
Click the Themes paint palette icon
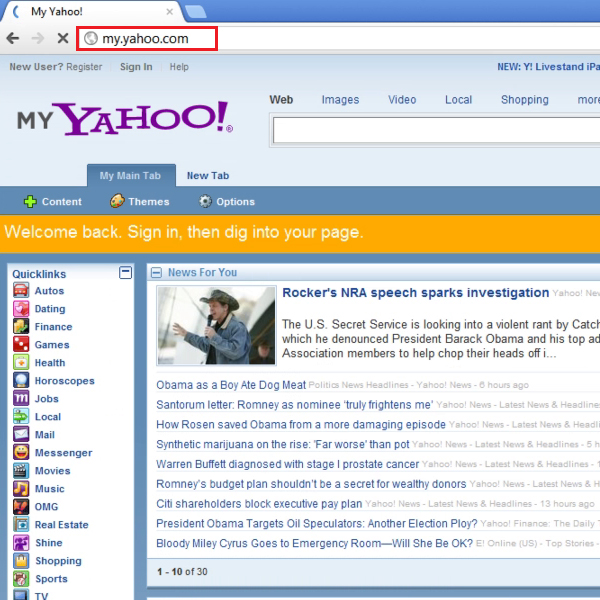point(117,201)
